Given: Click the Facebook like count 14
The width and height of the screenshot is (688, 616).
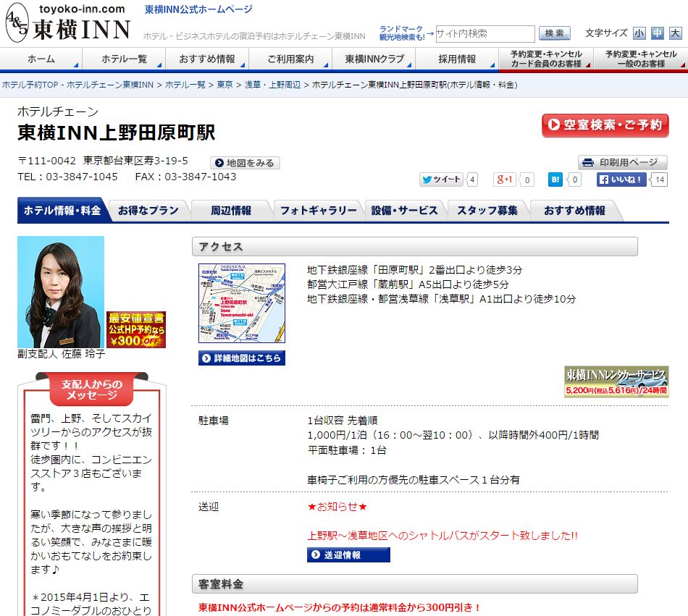Looking at the screenshot, I should 660,180.
